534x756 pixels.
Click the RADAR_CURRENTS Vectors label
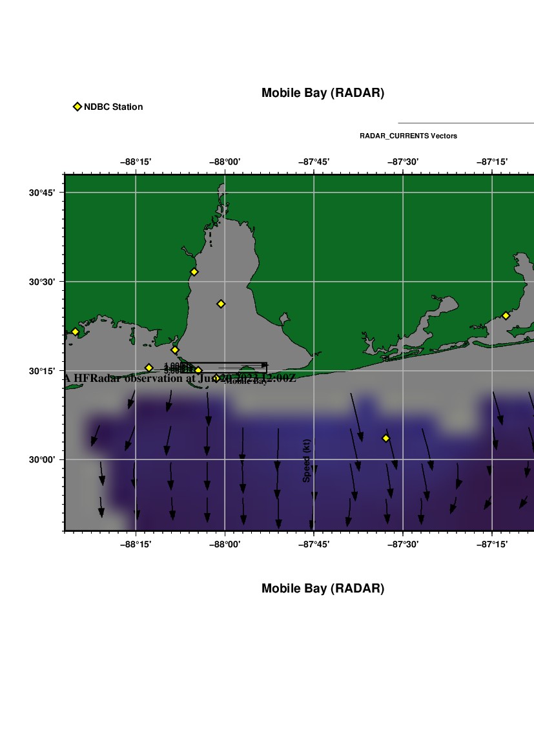(x=408, y=136)
